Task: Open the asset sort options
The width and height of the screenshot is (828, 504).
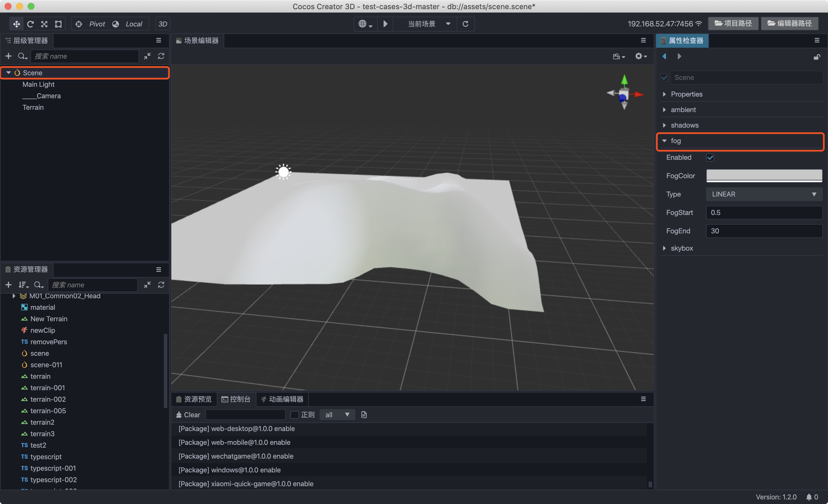Action: point(24,285)
